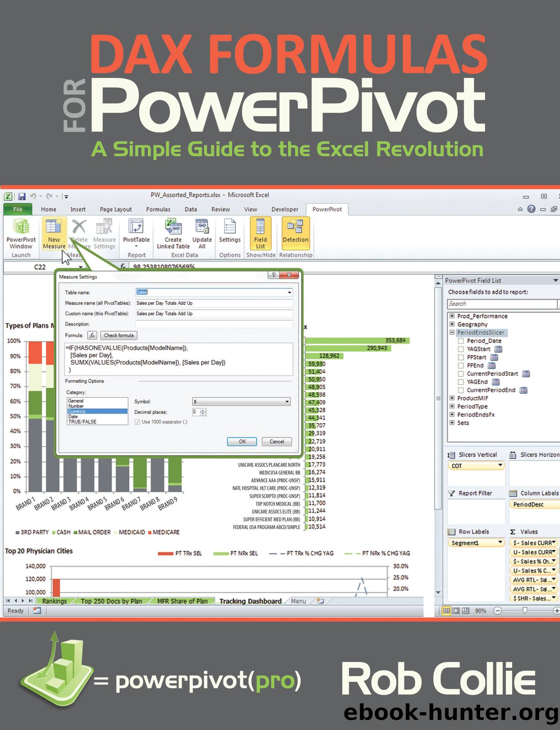
Task: Open Measure Settings in the ribbon
Action: coord(105,234)
